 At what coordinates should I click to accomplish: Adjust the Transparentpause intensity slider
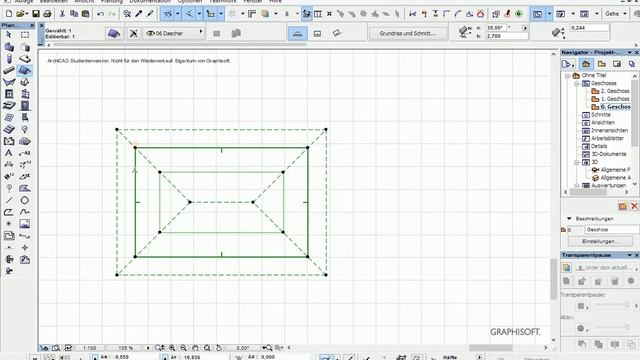point(611,305)
